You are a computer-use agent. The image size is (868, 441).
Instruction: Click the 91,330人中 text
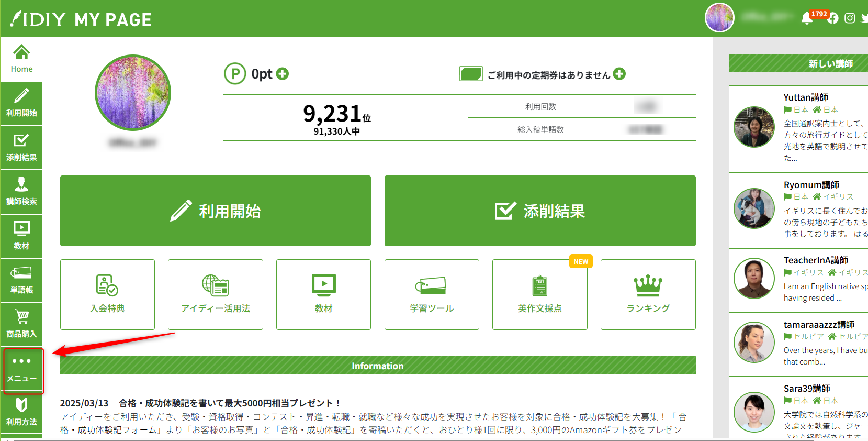[336, 131]
